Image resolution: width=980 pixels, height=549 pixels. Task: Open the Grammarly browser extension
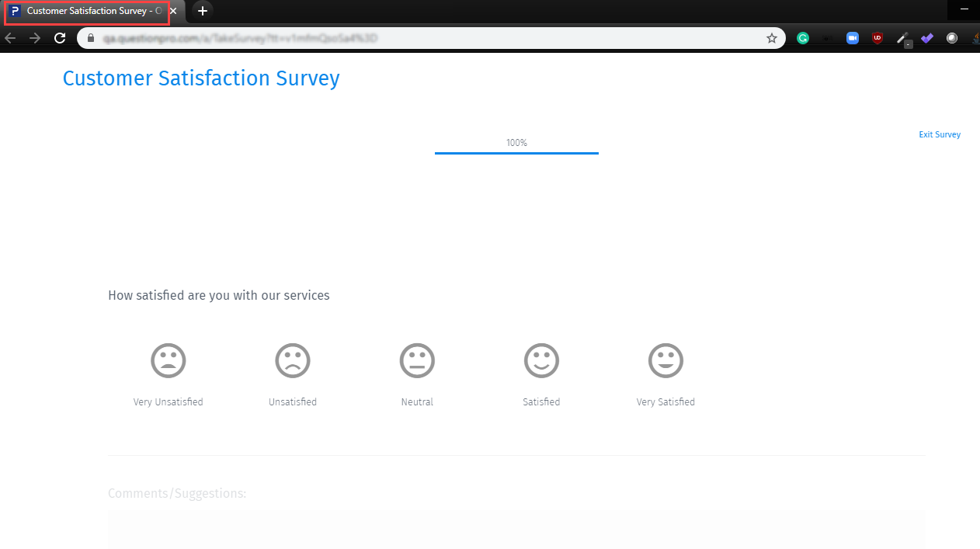point(803,37)
